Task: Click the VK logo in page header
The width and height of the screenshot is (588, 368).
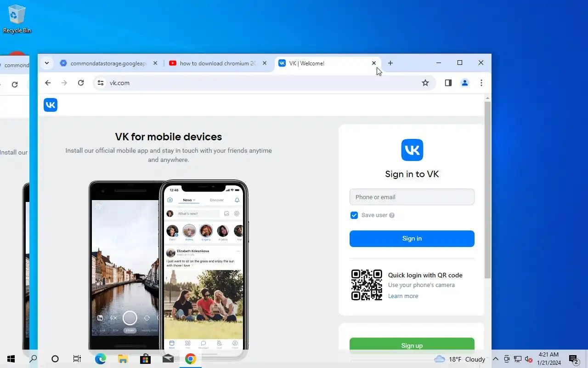Action: [51, 105]
